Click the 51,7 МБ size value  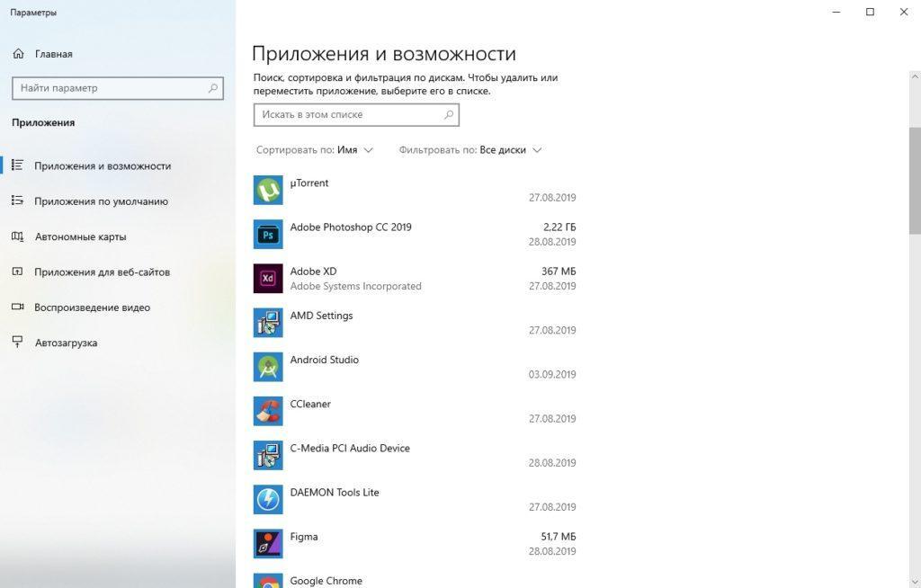558,537
